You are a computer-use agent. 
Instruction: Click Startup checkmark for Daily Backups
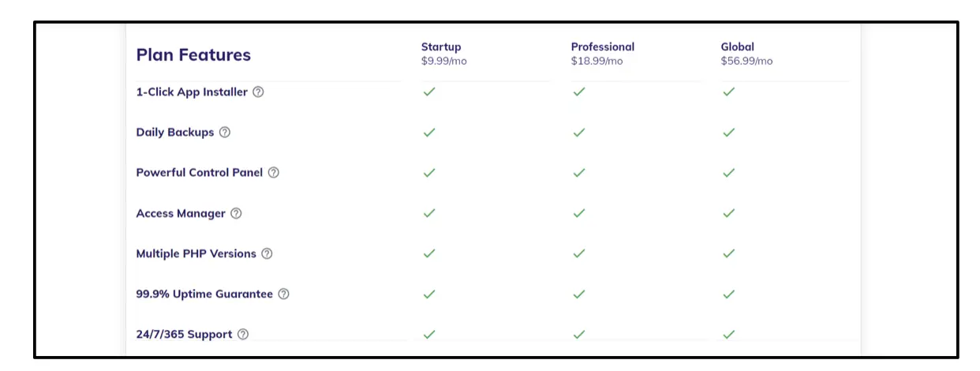[429, 133]
